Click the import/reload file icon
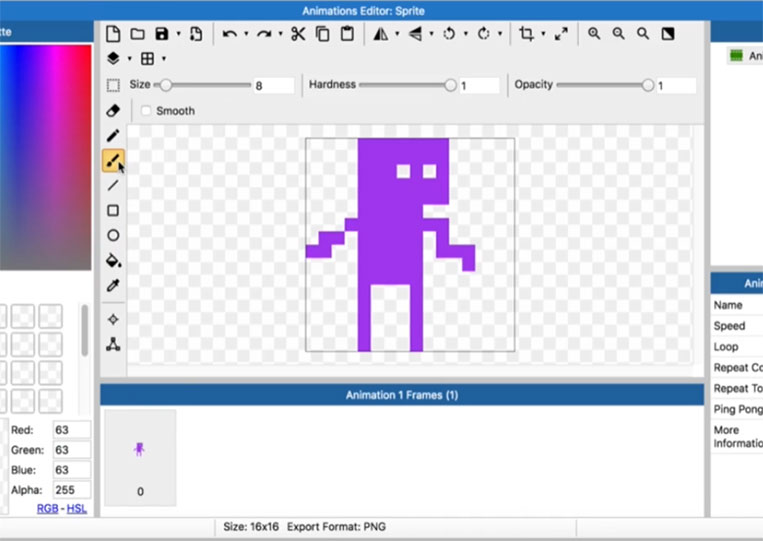This screenshot has width=763, height=541. point(196,34)
